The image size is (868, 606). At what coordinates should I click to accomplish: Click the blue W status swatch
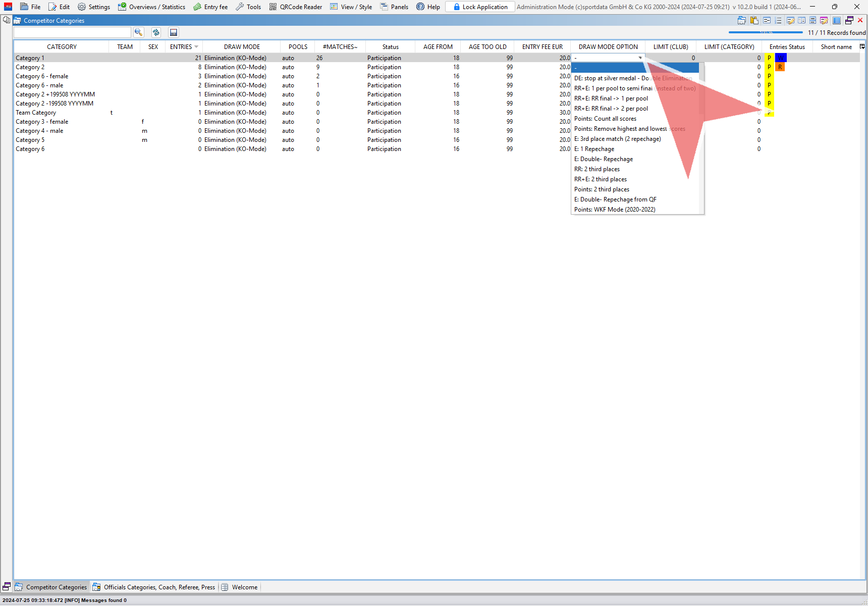click(x=780, y=58)
